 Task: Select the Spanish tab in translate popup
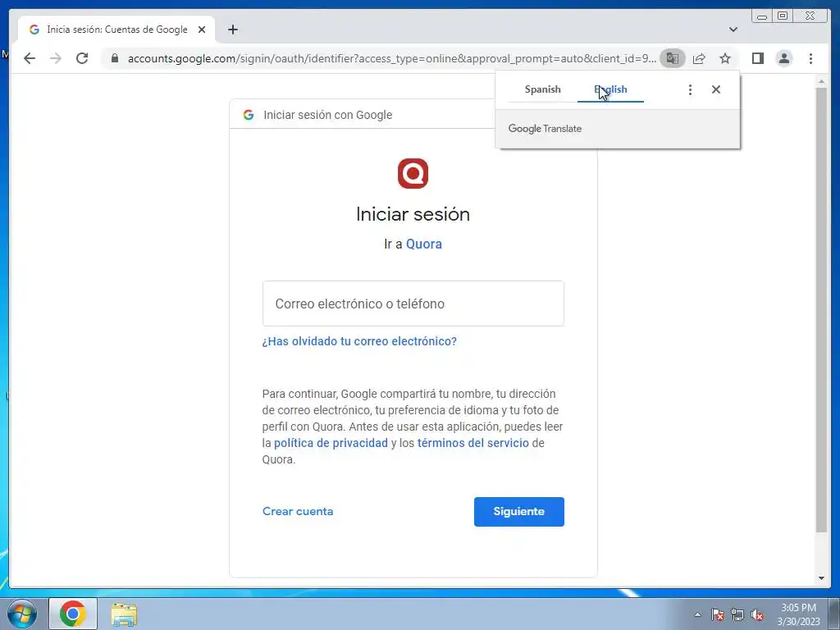pyautogui.click(x=543, y=89)
